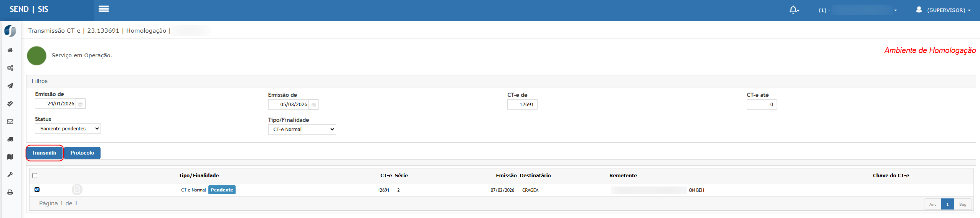Go to home via sidebar house icon
This screenshot has width=980, height=218.
point(10,50)
